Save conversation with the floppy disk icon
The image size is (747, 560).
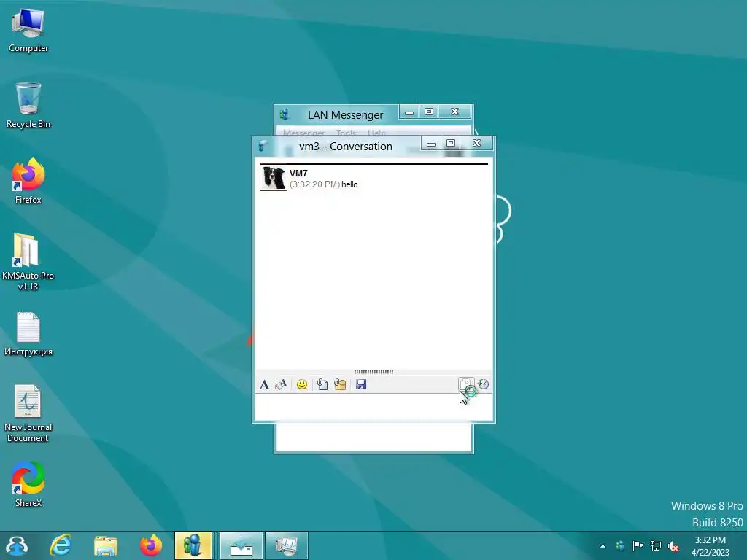(x=361, y=384)
